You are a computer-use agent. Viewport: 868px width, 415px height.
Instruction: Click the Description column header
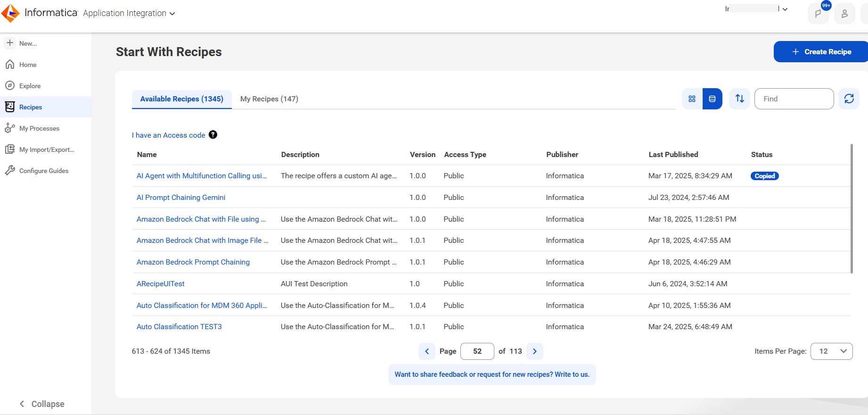click(x=300, y=155)
